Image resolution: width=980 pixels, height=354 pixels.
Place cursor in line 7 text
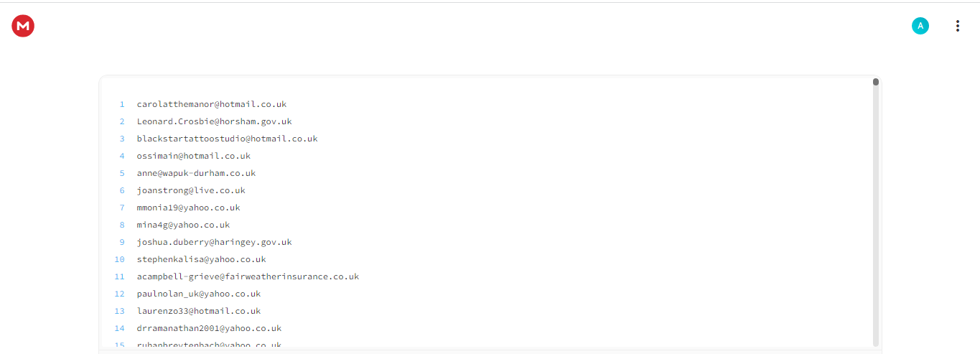[x=188, y=208]
